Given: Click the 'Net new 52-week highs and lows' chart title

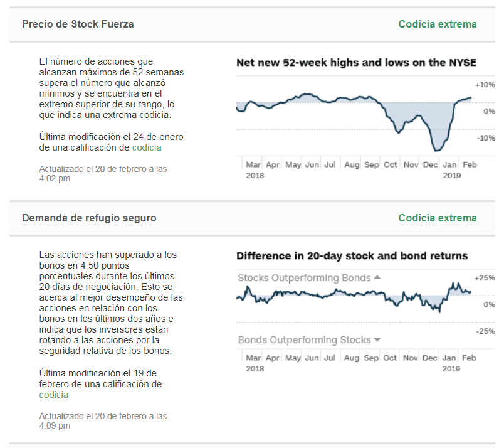Looking at the screenshot, I should (356, 62).
